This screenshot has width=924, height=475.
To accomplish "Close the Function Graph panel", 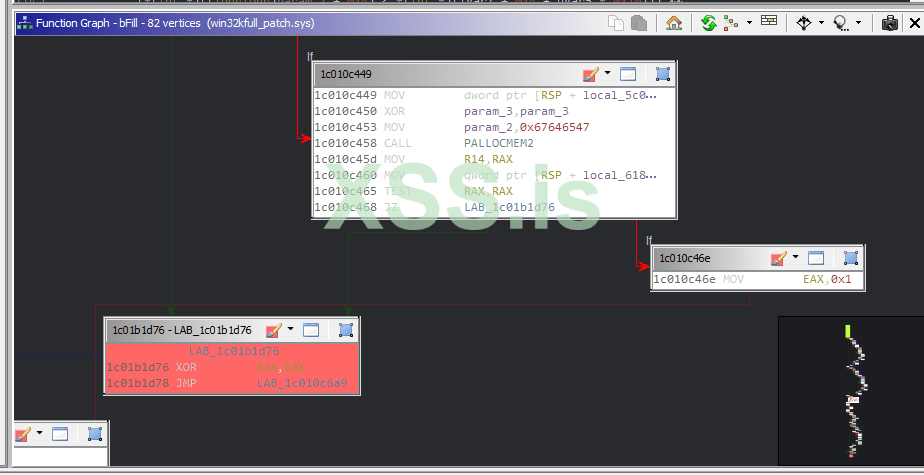I will (914, 24).
